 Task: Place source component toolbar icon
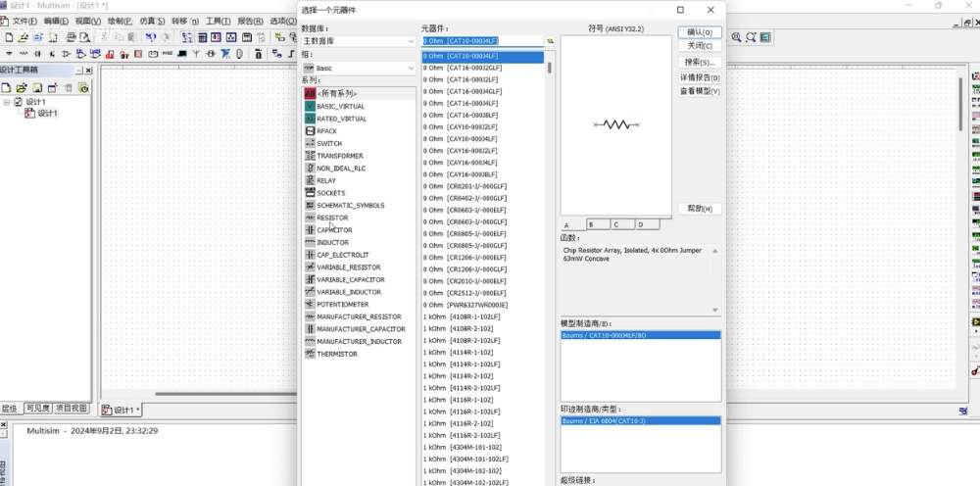coord(9,54)
